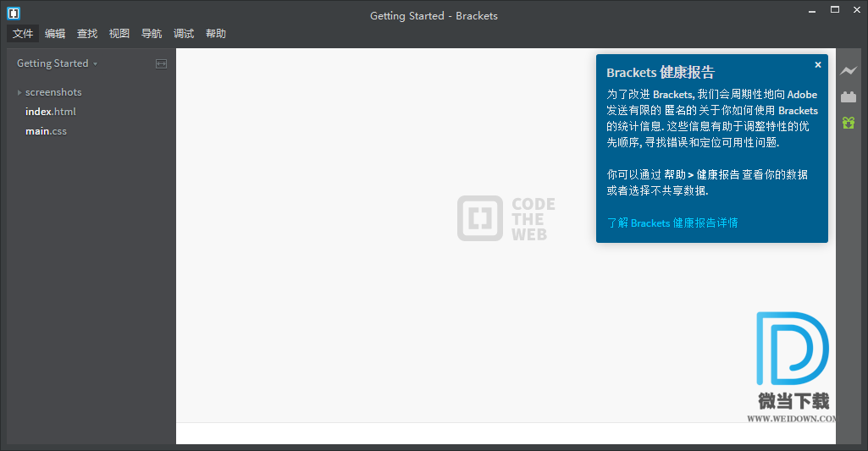868x451 pixels.
Task: Open the Getting Started project dropdown
Action: (57, 63)
